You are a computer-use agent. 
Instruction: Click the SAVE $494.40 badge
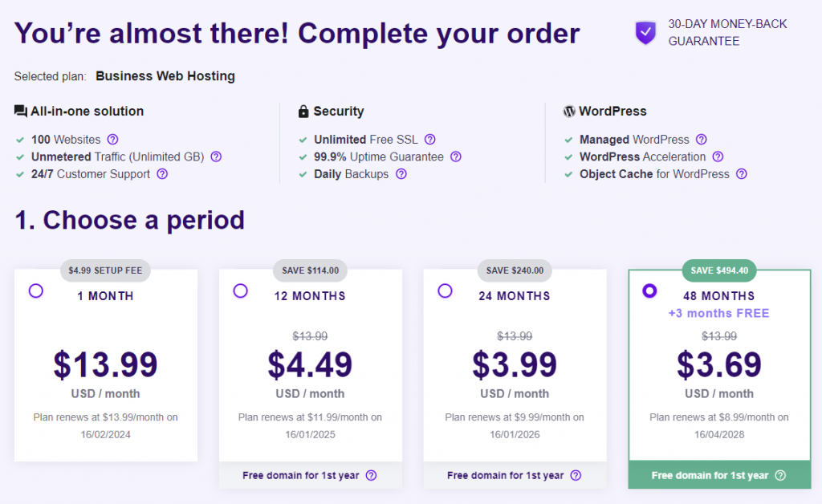click(x=719, y=270)
